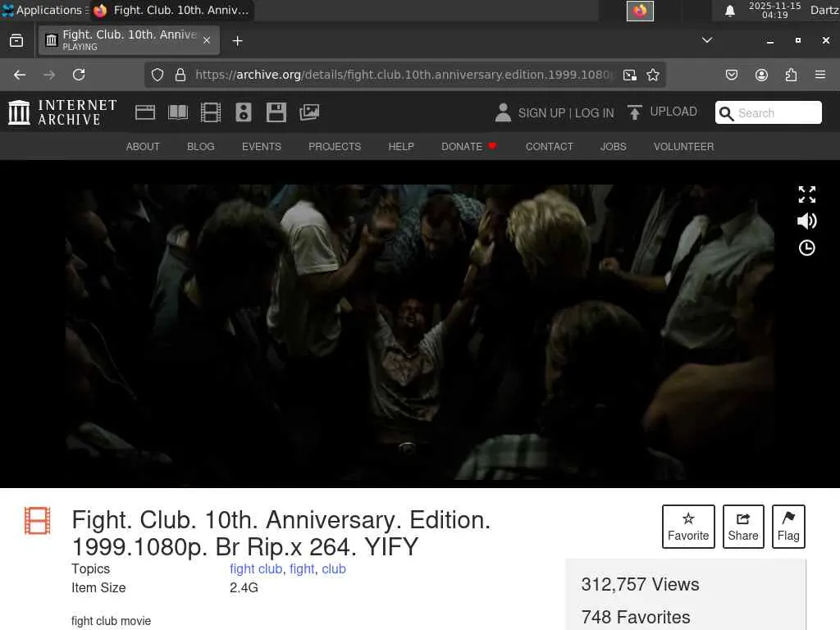
Task: Open the 'fight' topic link
Action: pos(302,569)
